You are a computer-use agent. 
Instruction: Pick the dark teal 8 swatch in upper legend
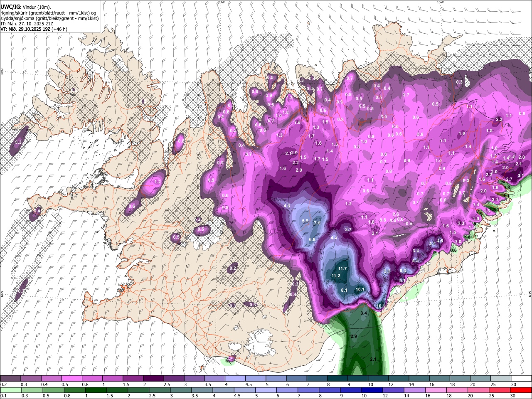pos(337,379)
